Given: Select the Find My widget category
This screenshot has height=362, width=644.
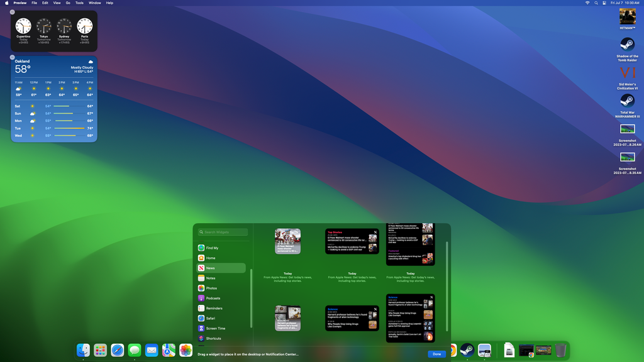Looking at the screenshot, I should coord(213,248).
